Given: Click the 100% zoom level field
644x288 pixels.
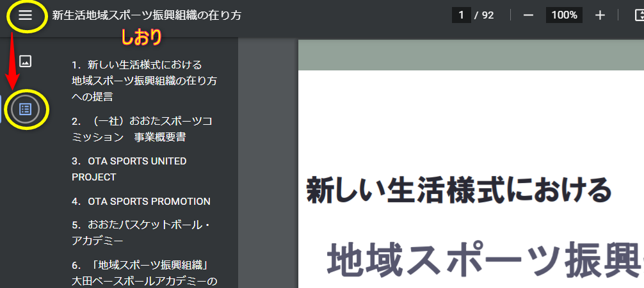Looking at the screenshot, I should 564,15.
